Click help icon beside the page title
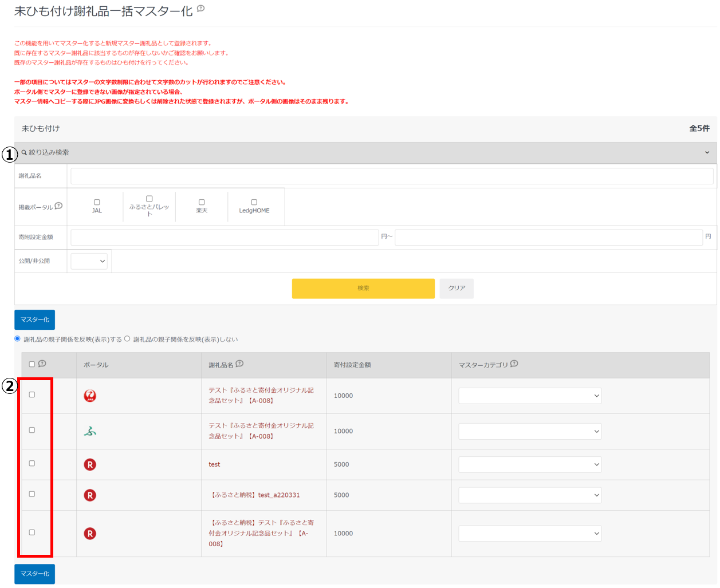Screen dimensions: 720x588 pos(200,9)
